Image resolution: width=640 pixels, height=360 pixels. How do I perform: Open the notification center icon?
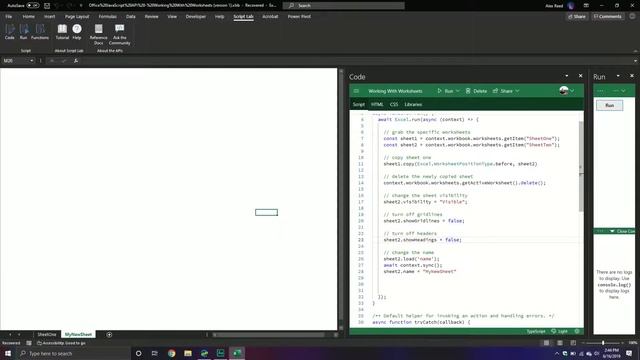pyautogui.click(x=629, y=353)
